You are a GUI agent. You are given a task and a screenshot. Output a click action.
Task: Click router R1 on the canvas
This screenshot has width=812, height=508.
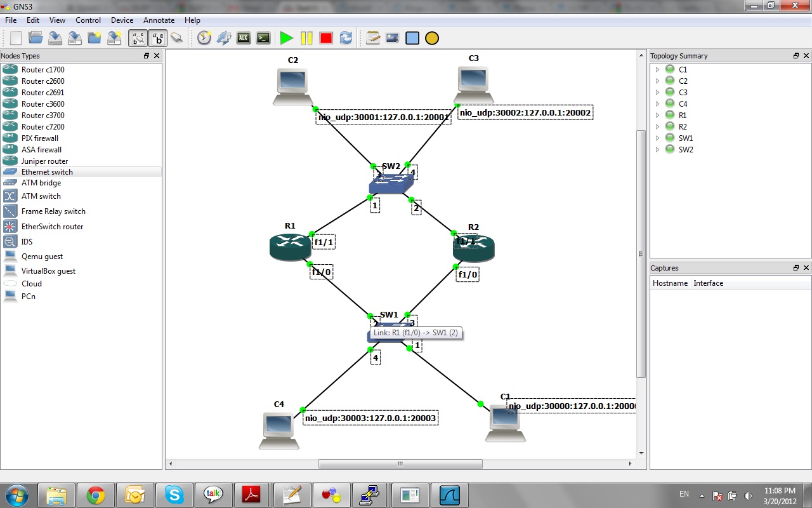point(290,246)
